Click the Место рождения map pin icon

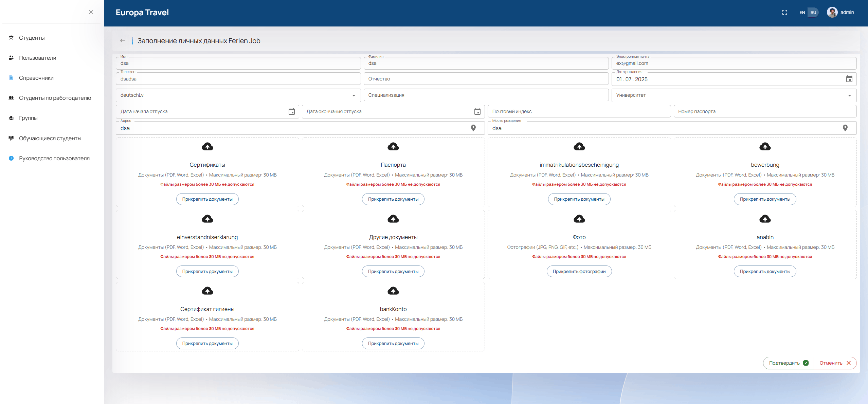pos(845,128)
